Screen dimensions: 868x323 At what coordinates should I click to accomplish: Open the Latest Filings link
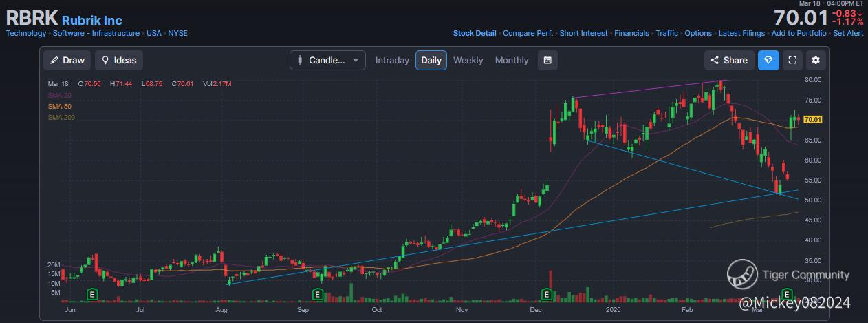point(741,33)
